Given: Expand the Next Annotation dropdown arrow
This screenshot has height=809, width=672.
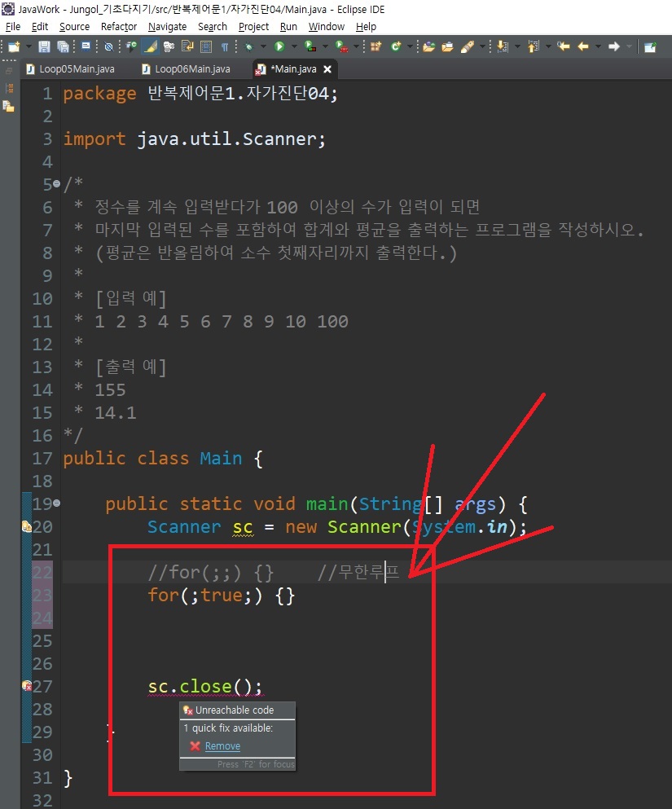Looking at the screenshot, I should point(517,47).
